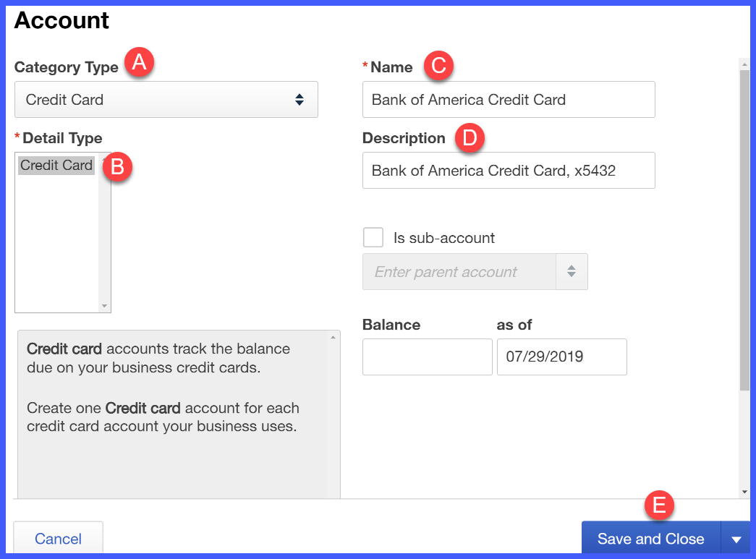Screen dimensions: 756x559
Task: Click the parent account dropdown arrows
Action: click(x=572, y=272)
